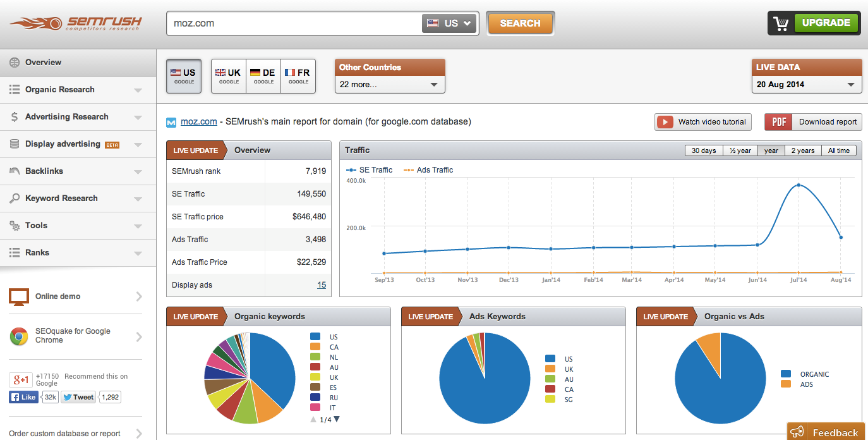The image size is (868, 440).
Task: Click the Display advertising database icon
Action: [14, 144]
